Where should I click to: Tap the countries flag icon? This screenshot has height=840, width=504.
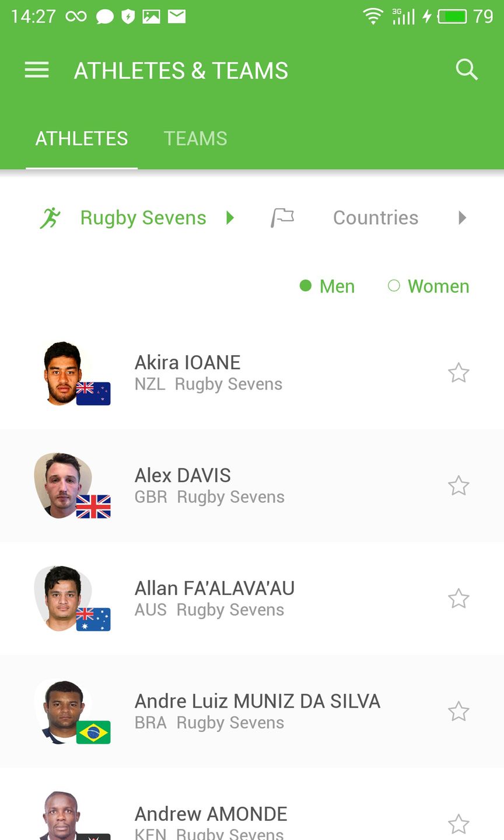coord(282,218)
